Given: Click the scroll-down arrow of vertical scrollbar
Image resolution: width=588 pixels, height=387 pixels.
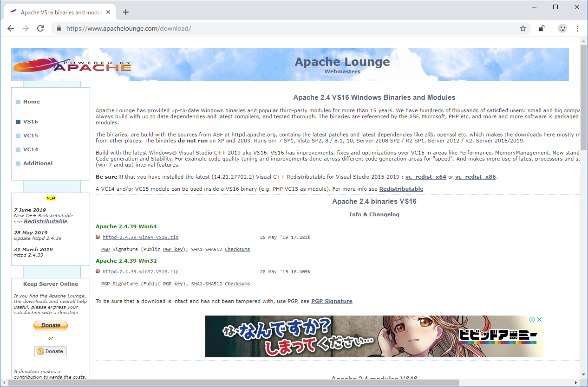Looking at the screenshot, I should tap(584, 374).
